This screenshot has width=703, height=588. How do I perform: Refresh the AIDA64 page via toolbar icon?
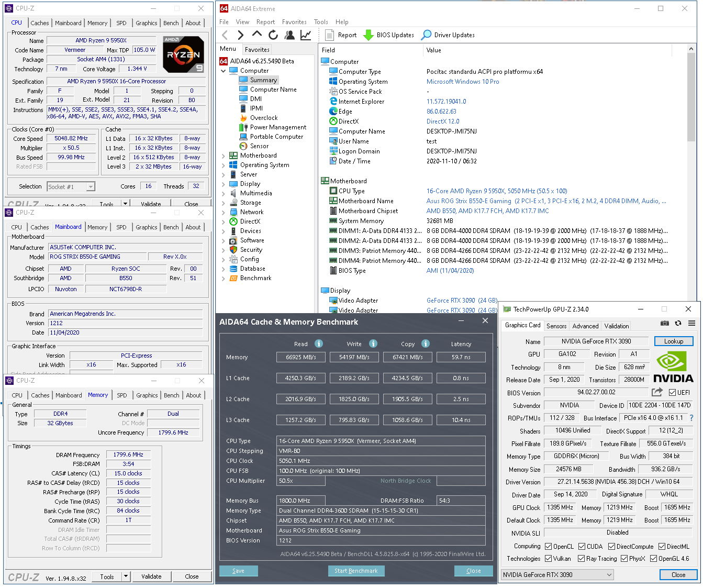coord(273,35)
